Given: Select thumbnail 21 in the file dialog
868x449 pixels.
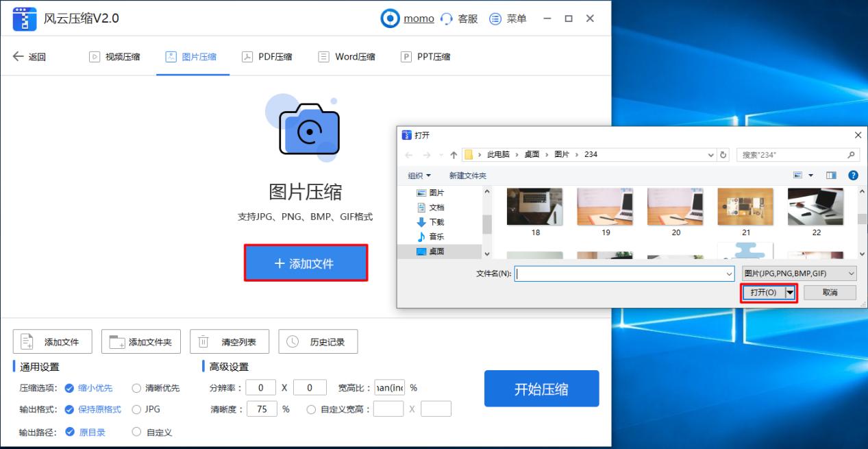Looking at the screenshot, I should pos(745,206).
